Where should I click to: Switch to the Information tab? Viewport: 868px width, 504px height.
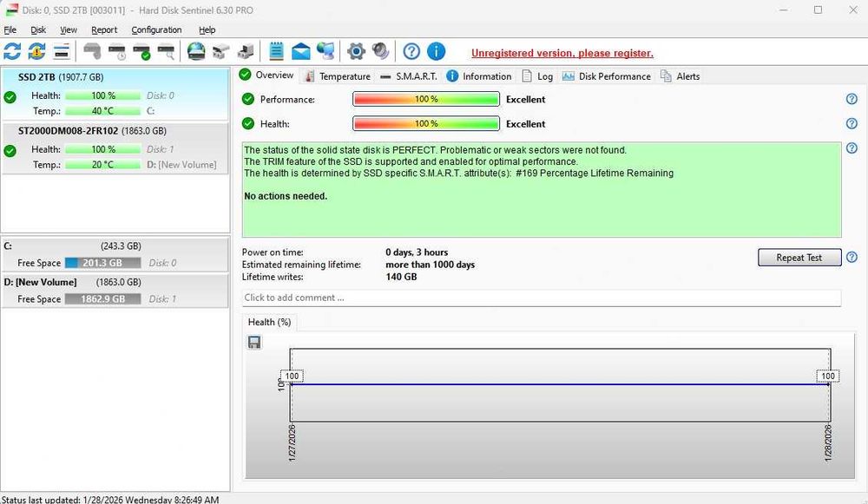[x=479, y=76]
